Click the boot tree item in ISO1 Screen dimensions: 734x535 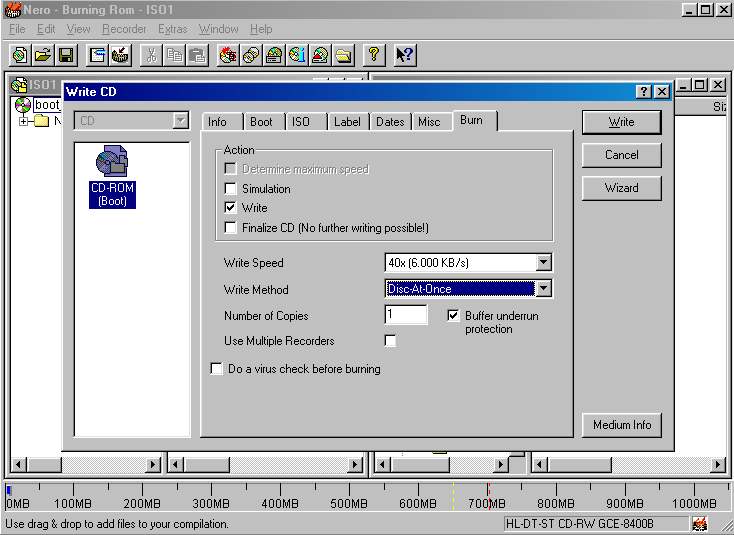coord(47,105)
